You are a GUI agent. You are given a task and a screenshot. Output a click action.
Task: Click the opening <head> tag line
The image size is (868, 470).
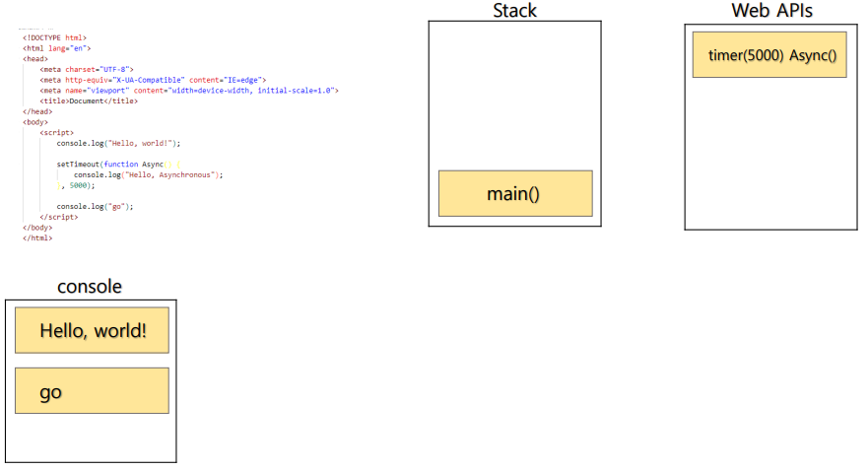coord(35,59)
